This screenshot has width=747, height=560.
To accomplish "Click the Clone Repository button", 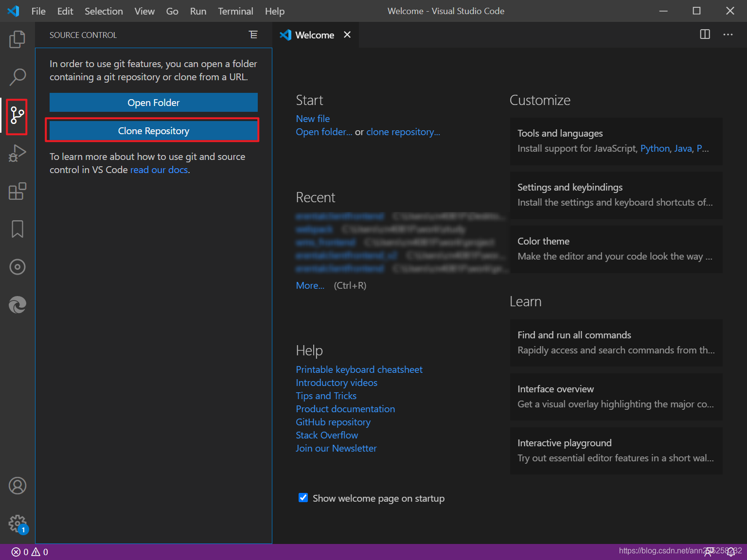I will [x=154, y=131].
